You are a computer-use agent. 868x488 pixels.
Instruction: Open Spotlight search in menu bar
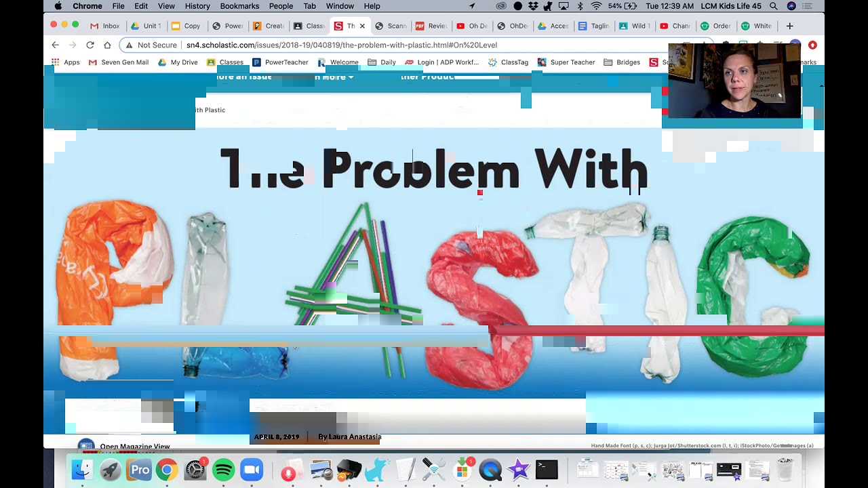coord(774,6)
